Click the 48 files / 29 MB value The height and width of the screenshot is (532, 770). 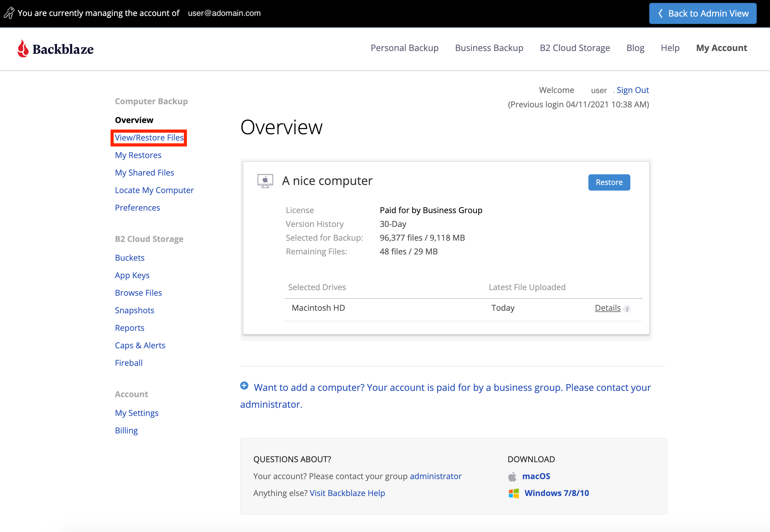tap(409, 252)
